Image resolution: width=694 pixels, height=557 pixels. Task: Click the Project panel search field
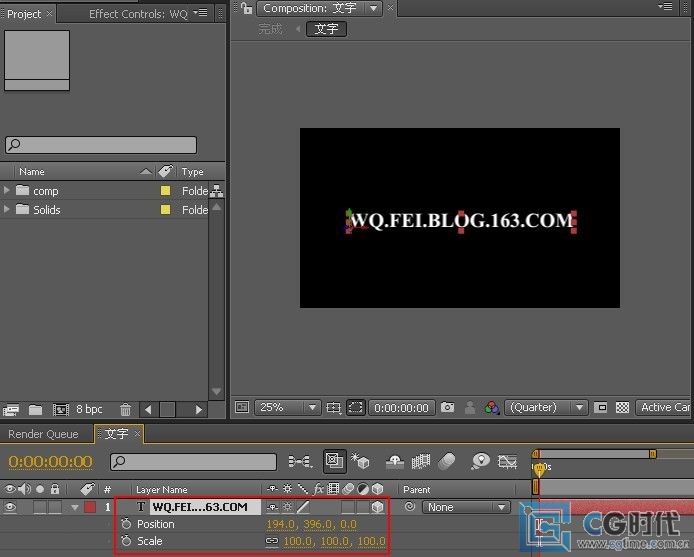pos(101,145)
